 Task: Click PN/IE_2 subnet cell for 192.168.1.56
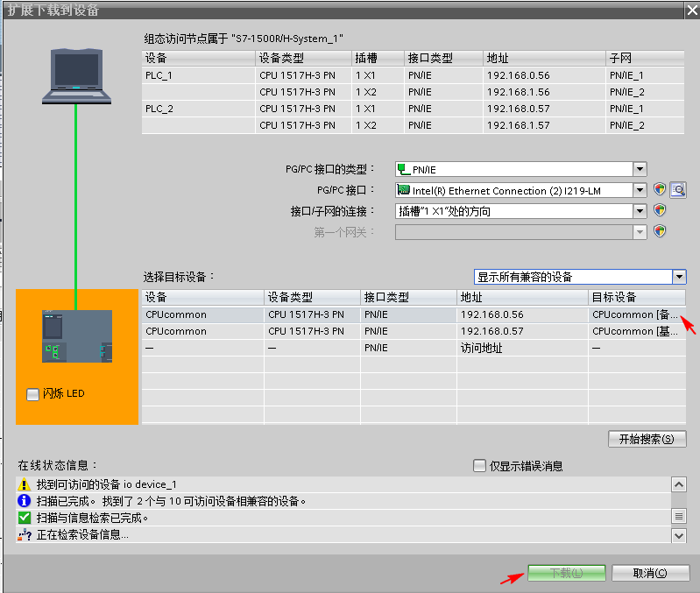tap(645, 92)
